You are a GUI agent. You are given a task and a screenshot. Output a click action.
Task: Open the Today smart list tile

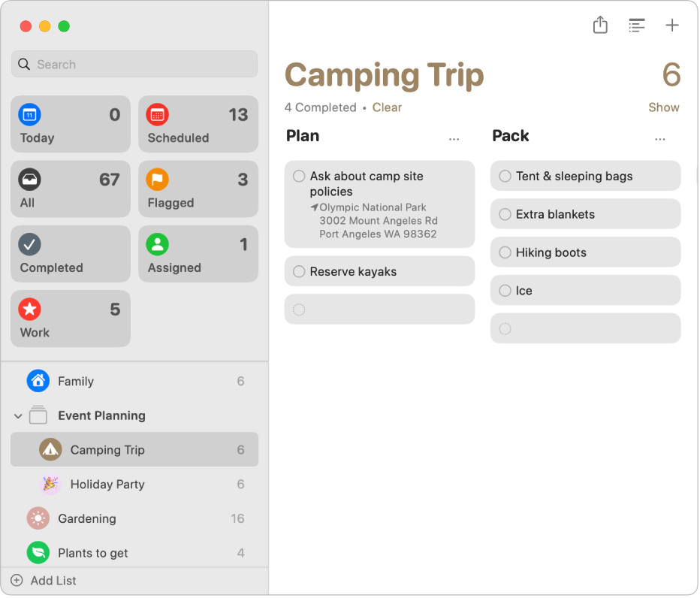[x=71, y=125]
